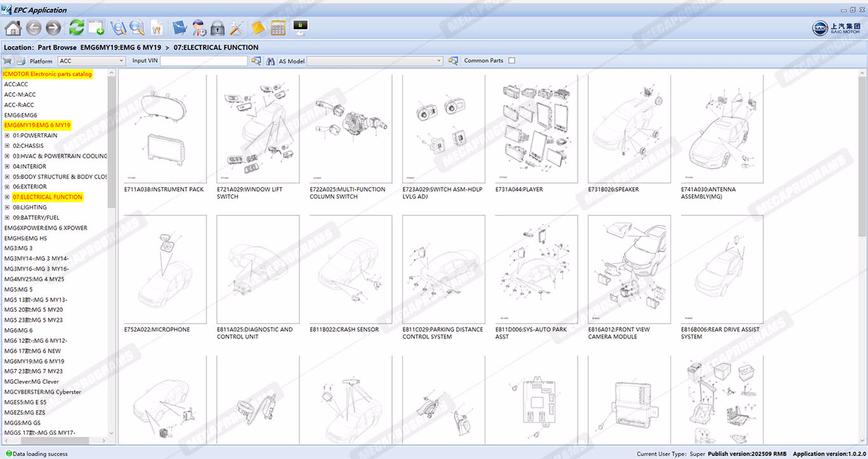The width and height of the screenshot is (868, 459).
Task: Expand the 08:LIGHTING tree node
Action: pyautogui.click(x=7, y=208)
